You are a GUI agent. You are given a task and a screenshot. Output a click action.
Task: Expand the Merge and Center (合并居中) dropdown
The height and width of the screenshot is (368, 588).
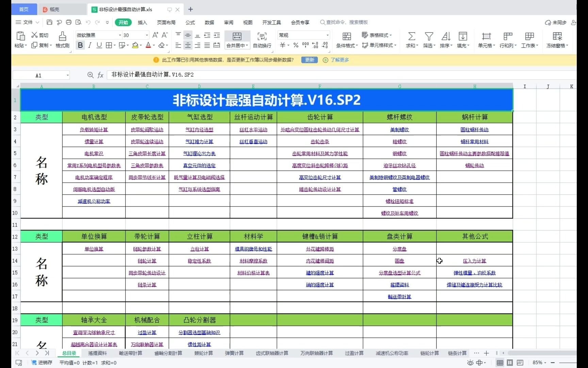tap(247, 45)
